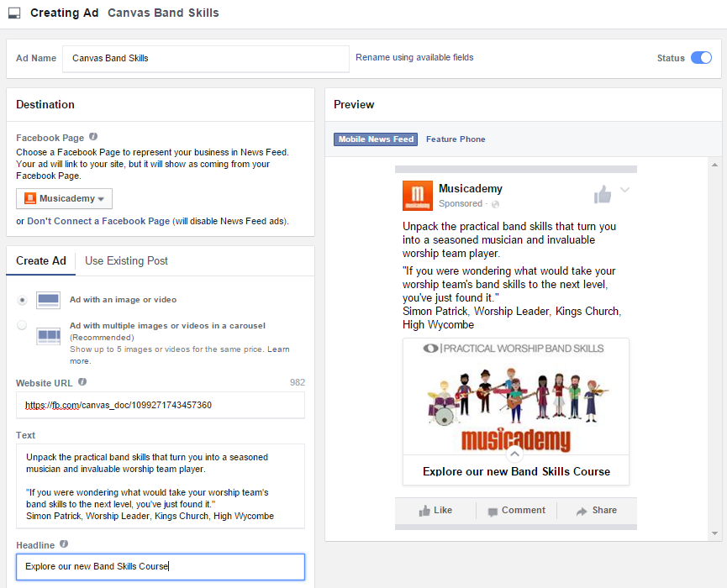The image size is (727, 588).
Task: Click the Headline input field
Action: click(161, 567)
